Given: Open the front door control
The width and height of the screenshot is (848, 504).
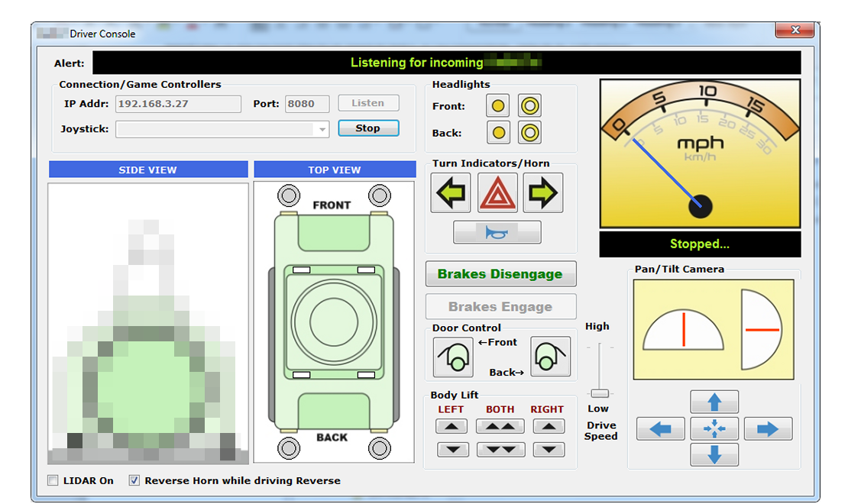Looking at the screenshot, I should (x=453, y=357).
